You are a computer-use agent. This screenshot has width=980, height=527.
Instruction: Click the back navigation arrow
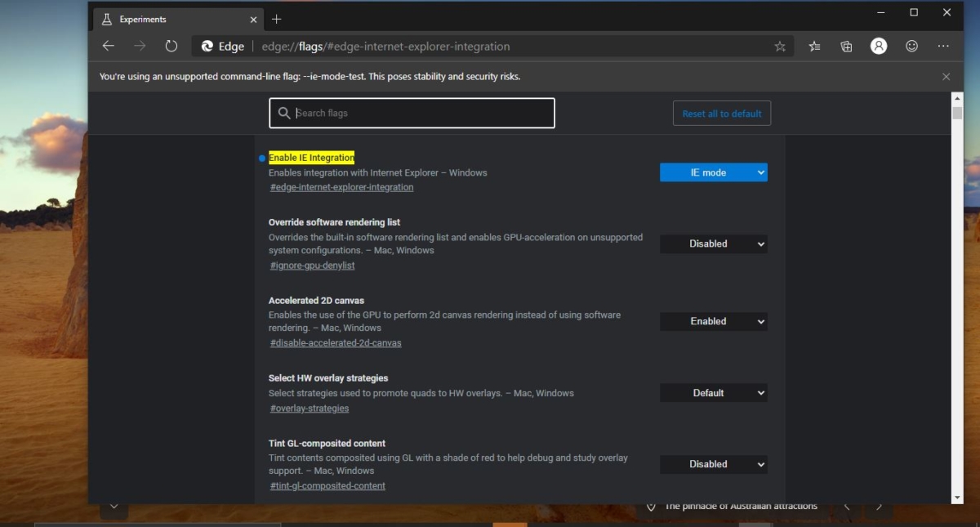click(x=109, y=46)
